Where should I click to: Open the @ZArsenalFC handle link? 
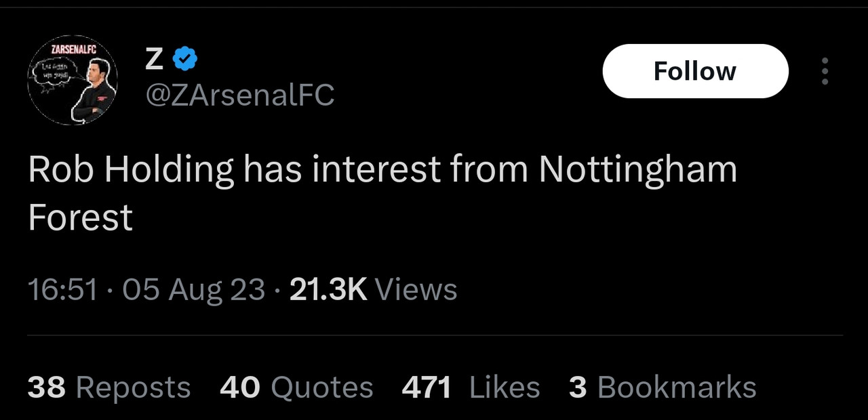click(x=240, y=96)
